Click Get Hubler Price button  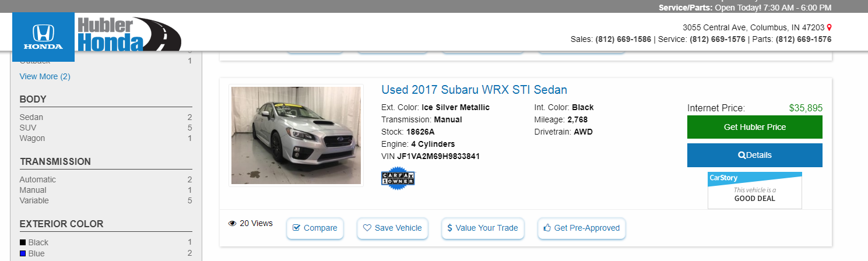point(755,127)
